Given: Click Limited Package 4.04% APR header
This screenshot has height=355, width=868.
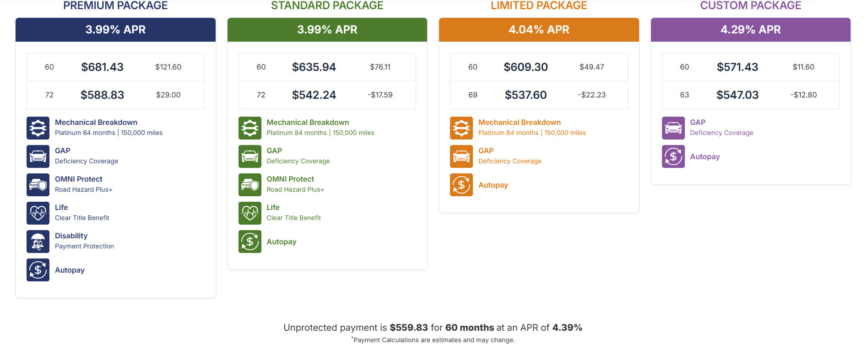Looking at the screenshot, I should coord(539,30).
